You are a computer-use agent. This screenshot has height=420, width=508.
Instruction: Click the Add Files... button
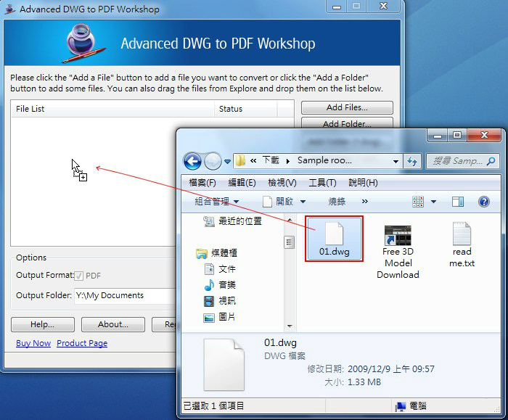click(x=347, y=107)
